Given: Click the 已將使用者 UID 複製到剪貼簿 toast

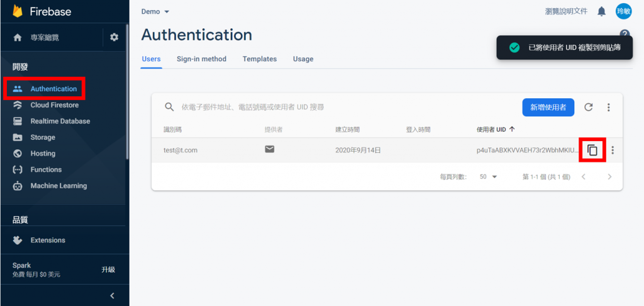Looking at the screenshot, I should tap(564, 47).
